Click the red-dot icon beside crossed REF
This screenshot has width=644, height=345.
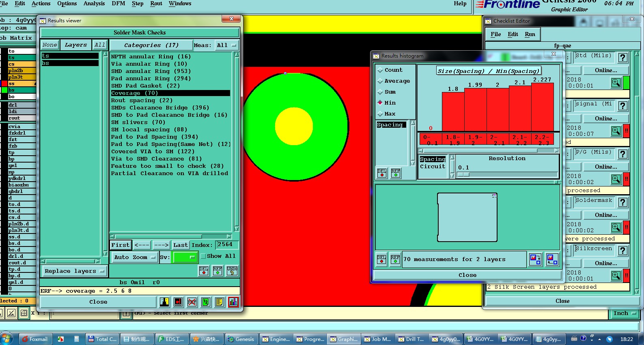click(x=178, y=302)
